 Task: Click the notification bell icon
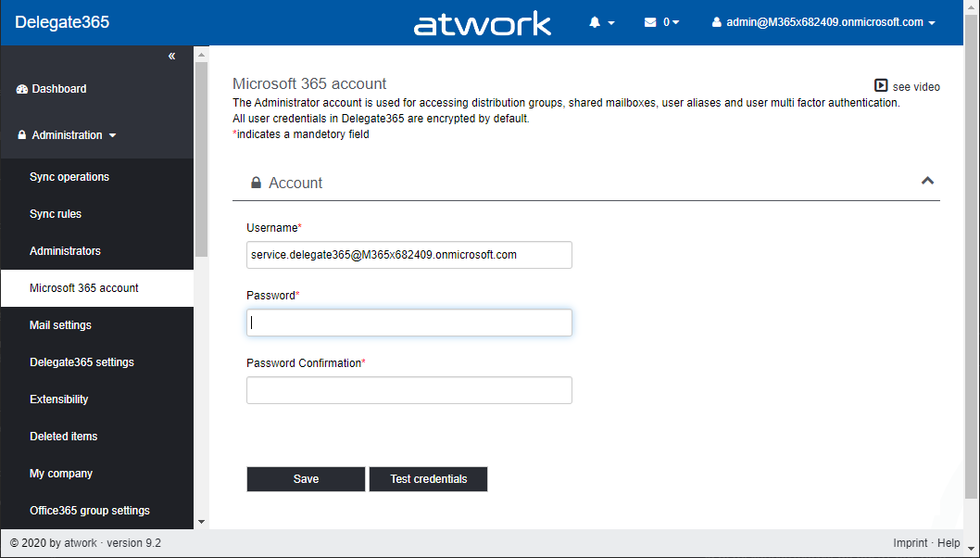click(596, 22)
